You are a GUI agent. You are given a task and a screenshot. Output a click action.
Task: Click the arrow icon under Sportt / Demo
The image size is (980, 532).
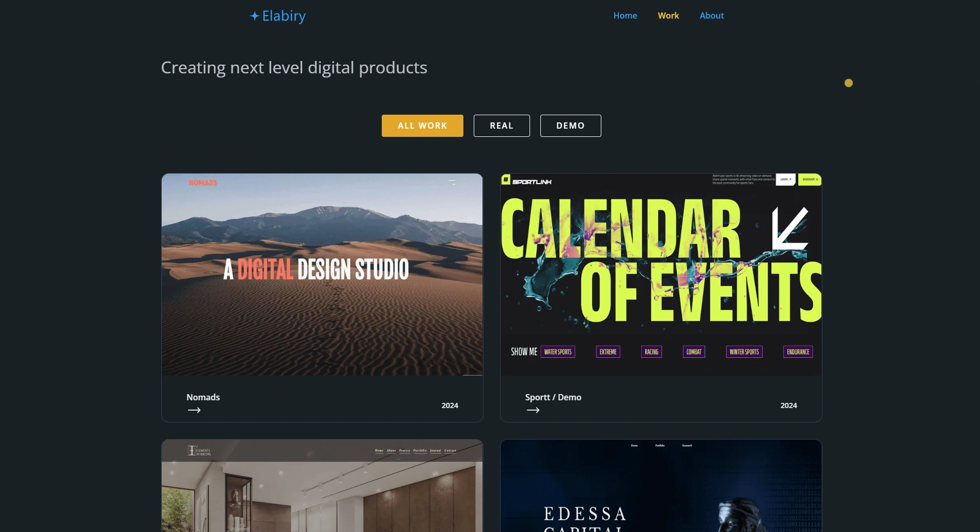coord(533,410)
